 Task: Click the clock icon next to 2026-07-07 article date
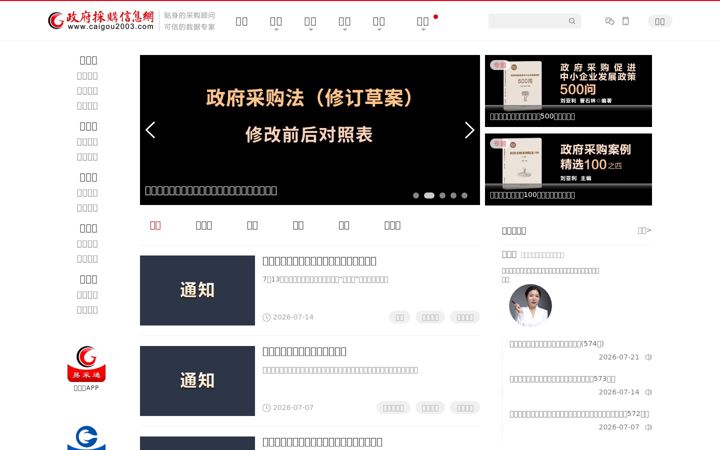(266, 408)
